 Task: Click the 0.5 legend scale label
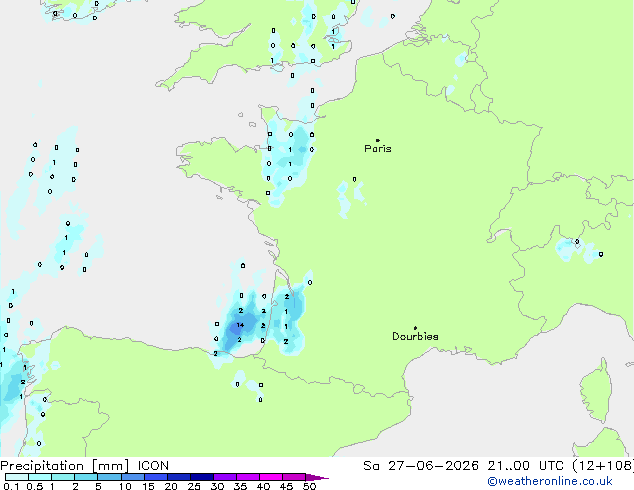click(34, 486)
